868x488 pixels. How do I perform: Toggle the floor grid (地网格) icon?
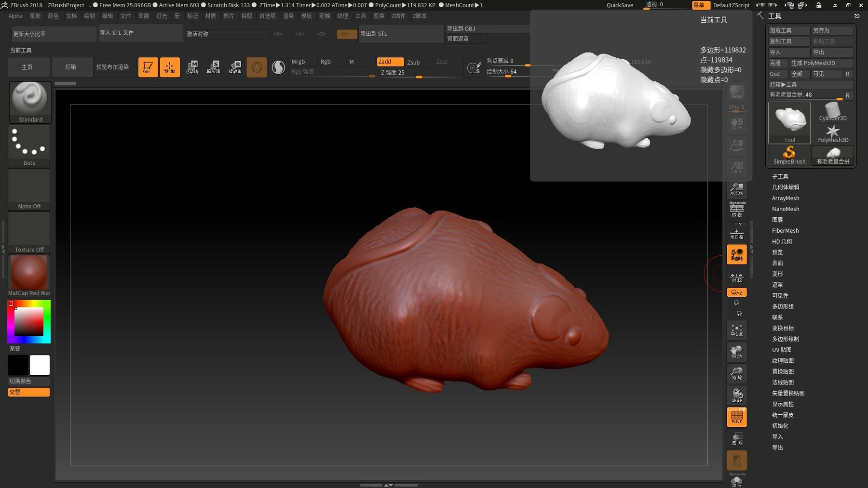(736, 234)
